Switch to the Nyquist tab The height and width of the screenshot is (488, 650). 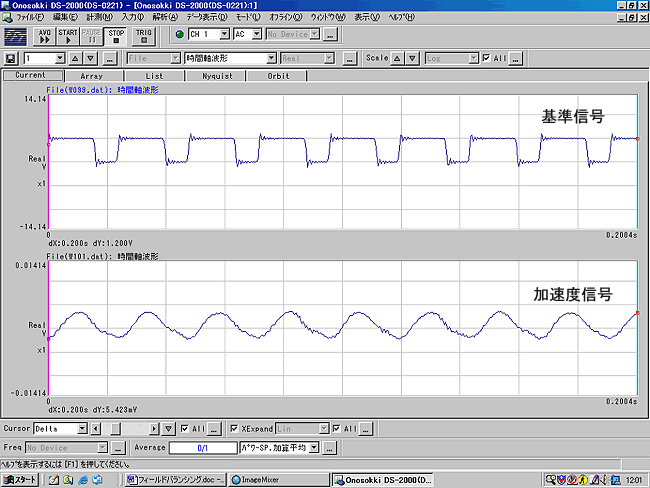coord(216,76)
